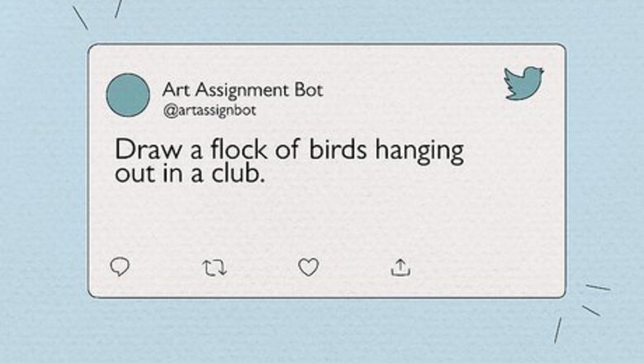644x363 pixels.
Task: Retweet the Art Assignment Bot post
Action: [214, 266]
